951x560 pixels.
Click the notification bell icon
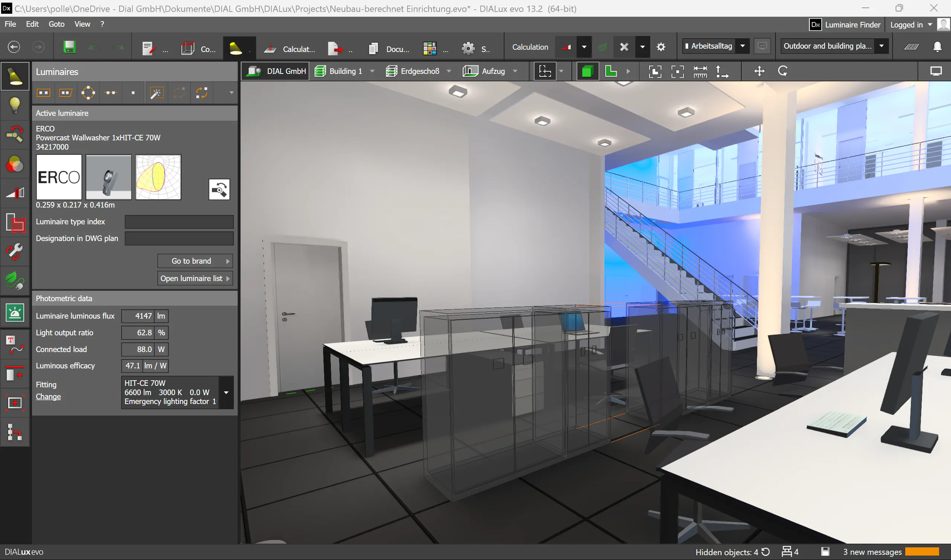click(937, 46)
